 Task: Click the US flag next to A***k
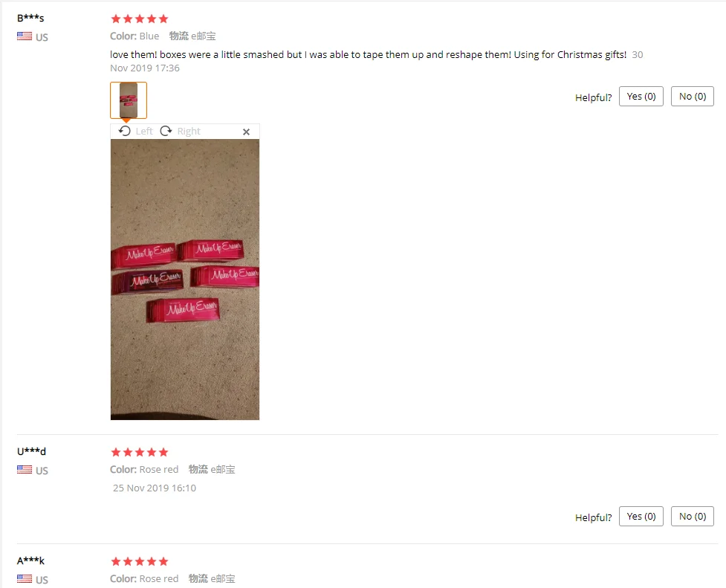(x=25, y=579)
